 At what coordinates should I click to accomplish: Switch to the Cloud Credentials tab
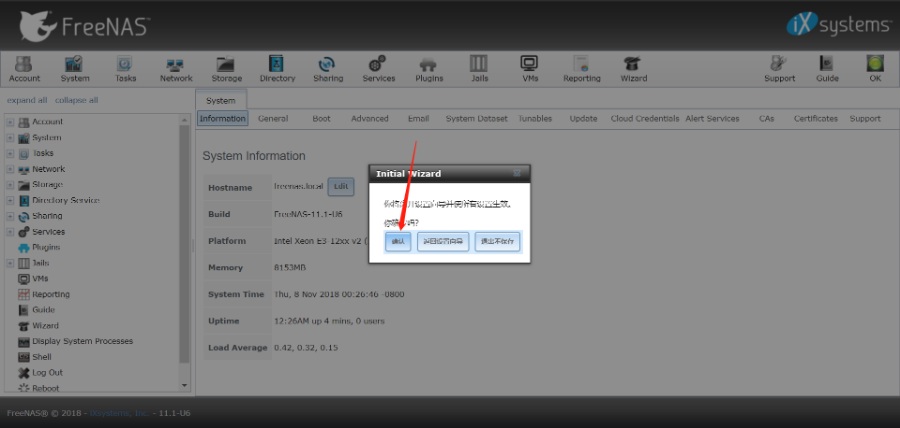645,118
